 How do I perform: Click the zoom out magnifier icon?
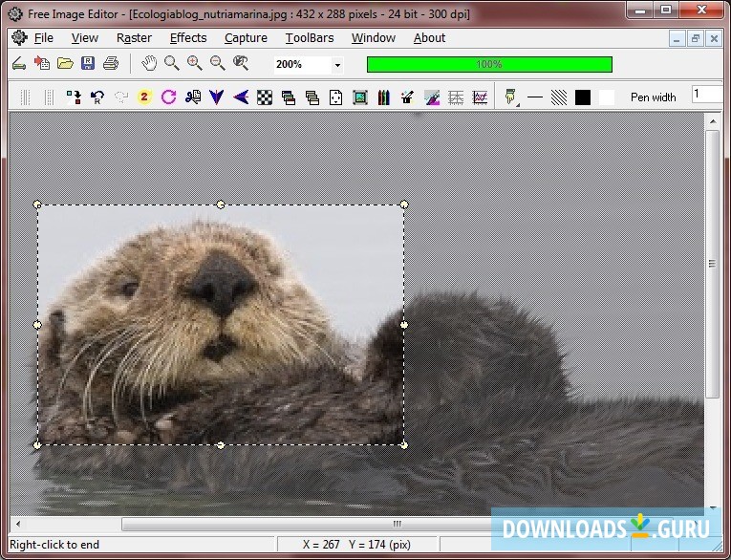click(218, 64)
